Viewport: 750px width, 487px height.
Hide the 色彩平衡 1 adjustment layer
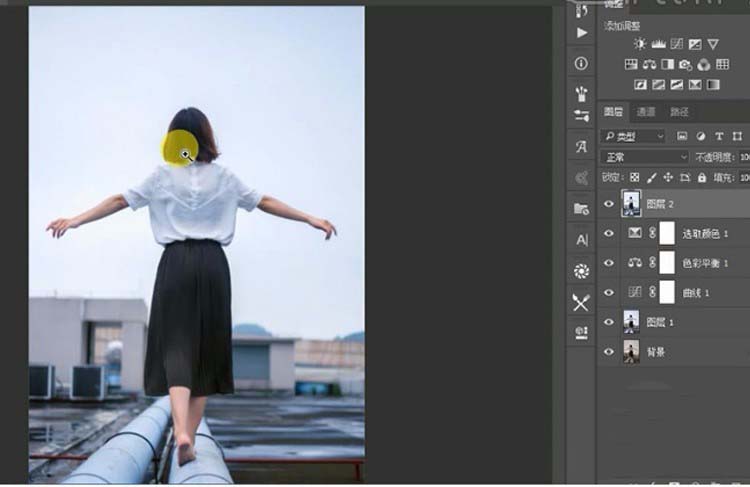click(x=608, y=263)
